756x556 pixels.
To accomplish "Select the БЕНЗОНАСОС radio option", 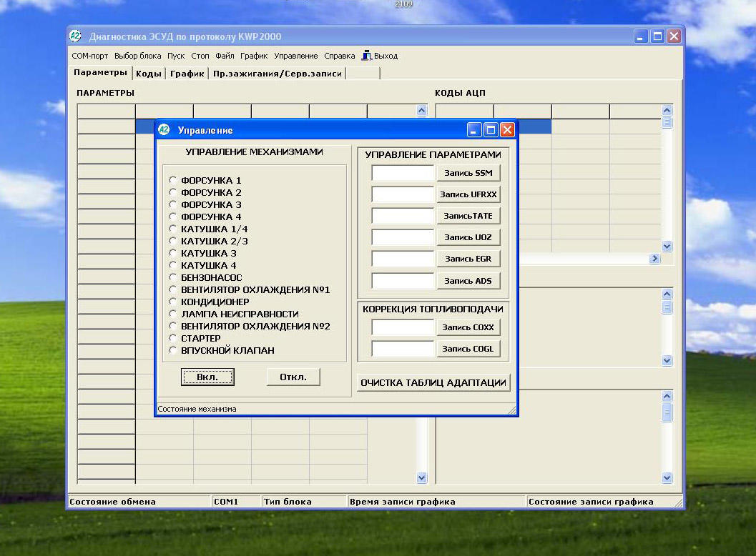I will tap(173, 277).
